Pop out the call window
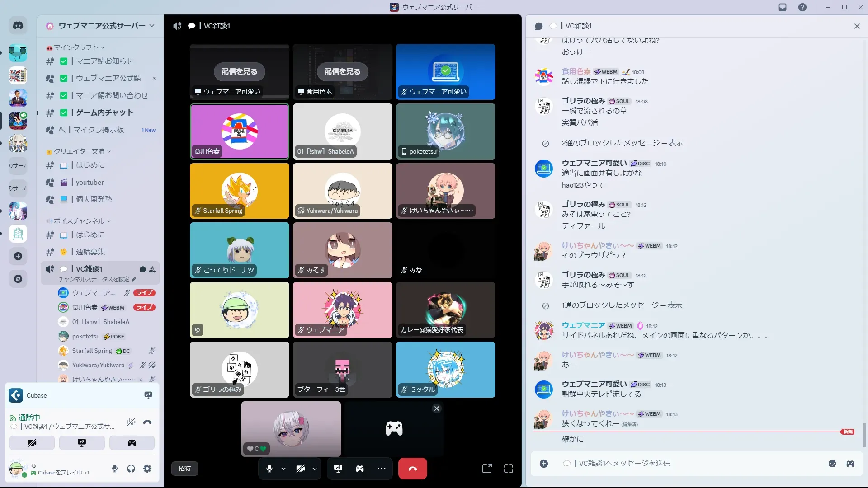Viewport: 868px width, 488px height. (487, 469)
